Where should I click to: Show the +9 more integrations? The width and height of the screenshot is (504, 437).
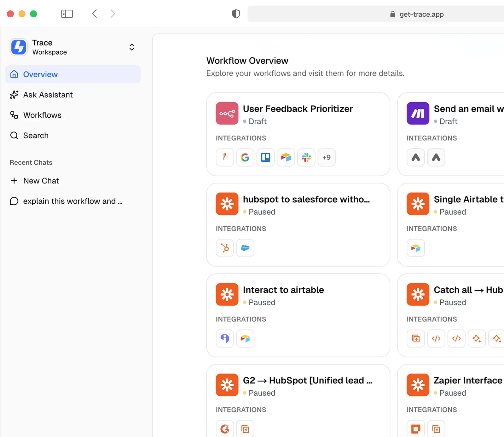tap(327, 157)
